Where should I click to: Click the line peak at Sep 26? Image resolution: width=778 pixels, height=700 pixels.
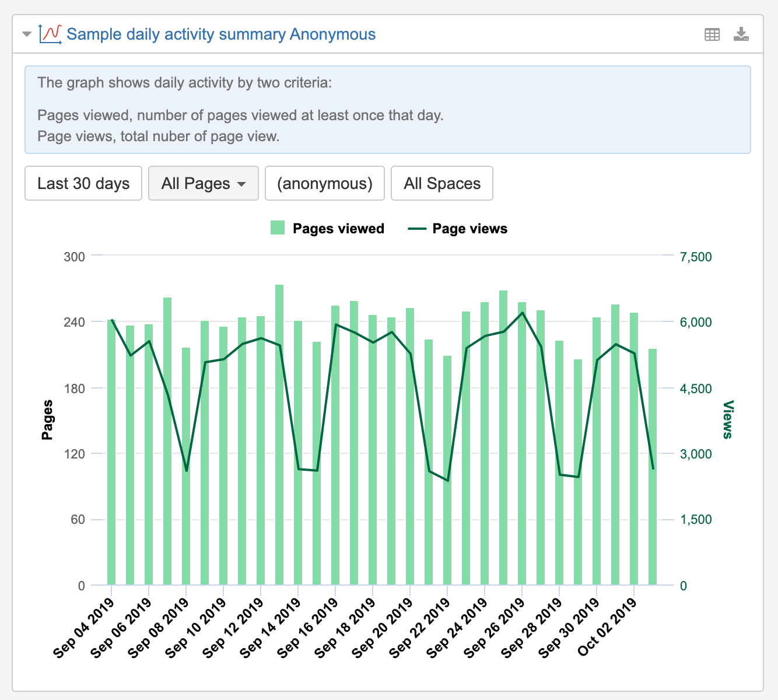(522, 313)
